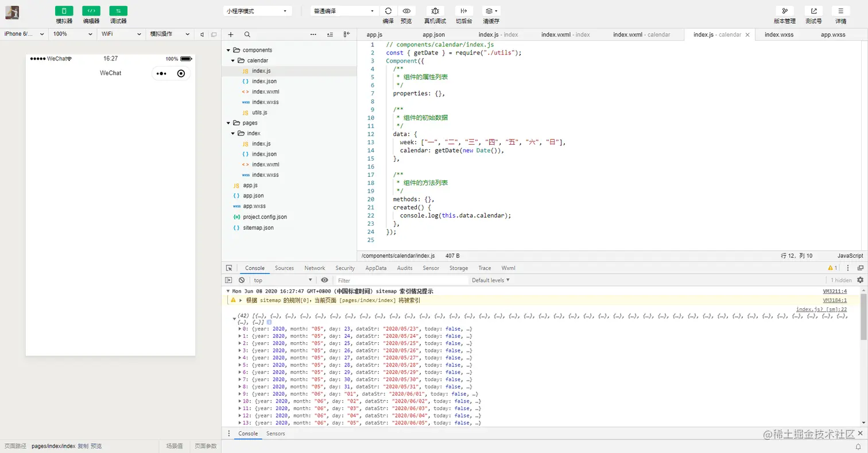
Task: Click the 切后台 switch-to-background icon
Action: pyautogui.click(x=464, y=11)
